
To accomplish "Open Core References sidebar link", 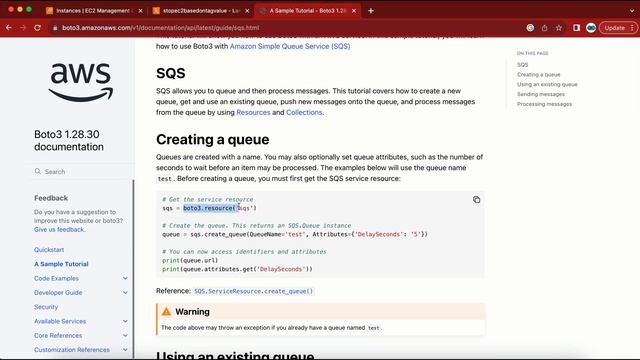I will pyautogui.click(x=58, y=336).
